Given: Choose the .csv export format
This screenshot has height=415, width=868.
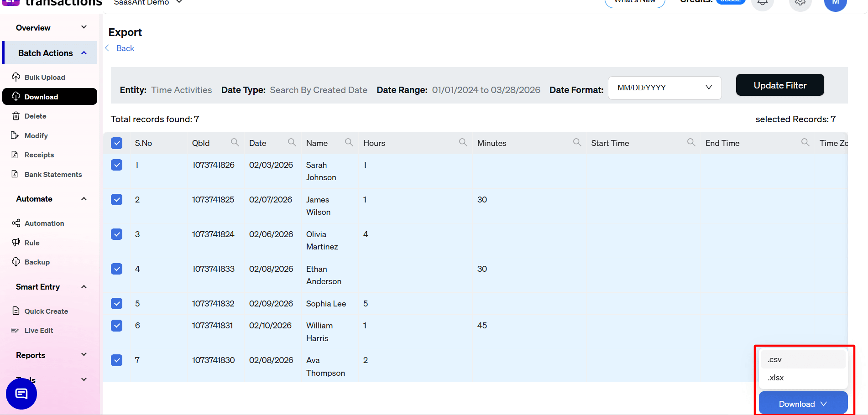Looking at the screenshot, I should (x=803, y=359).
